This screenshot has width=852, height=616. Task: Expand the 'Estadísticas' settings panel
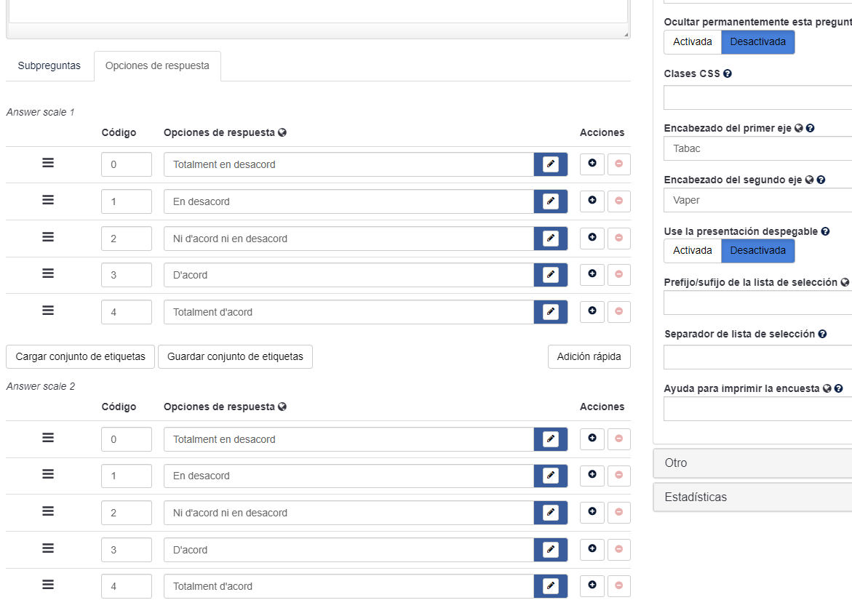pos(752,497)
